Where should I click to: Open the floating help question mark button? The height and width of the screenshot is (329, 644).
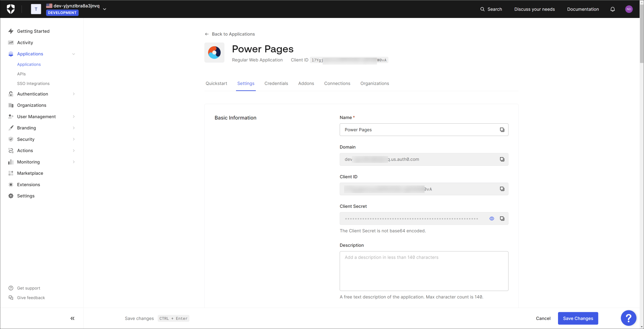[x=629, y=318]
